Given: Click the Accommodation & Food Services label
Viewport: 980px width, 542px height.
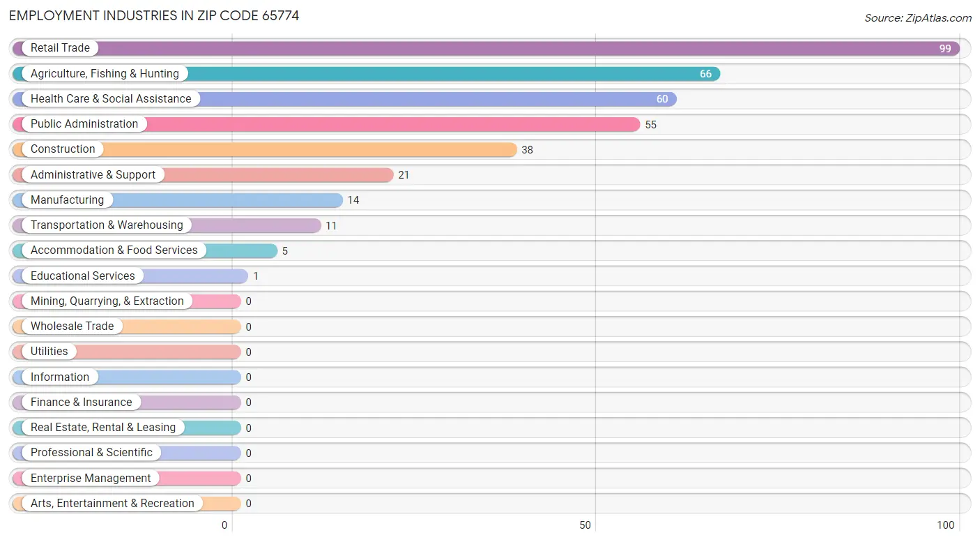Looking at the screenshot, I should click(x=114, y=250).
